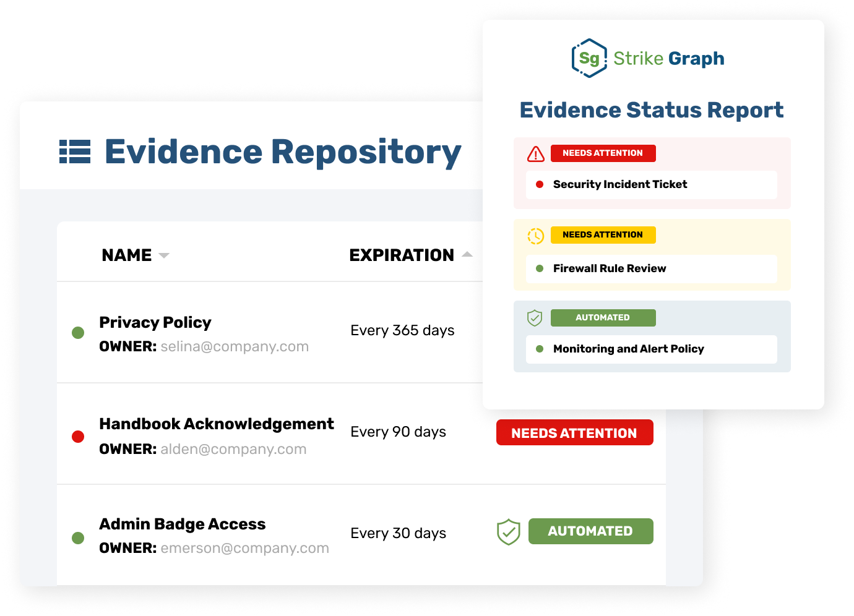The height and width of the screenshot is (616, 854).
Task: Click the Strike Graph Sg hexagon logo
Action: (590, 58)
